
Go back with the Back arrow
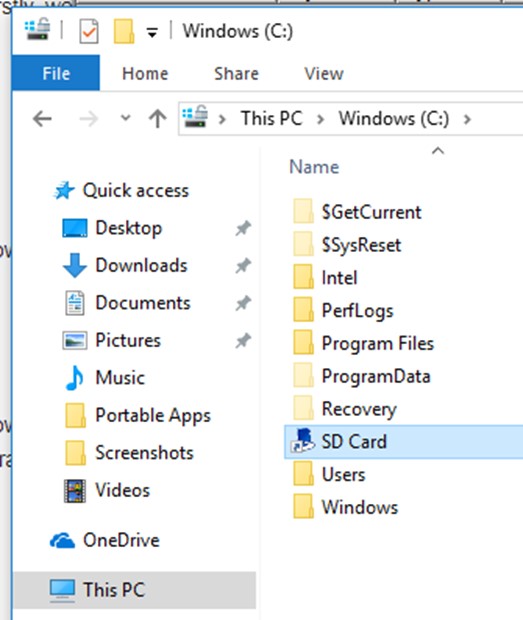pos(42,119)
